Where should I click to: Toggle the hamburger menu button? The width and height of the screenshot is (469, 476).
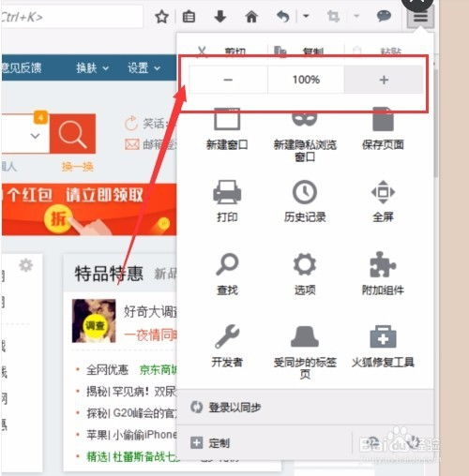click(420, 16)
